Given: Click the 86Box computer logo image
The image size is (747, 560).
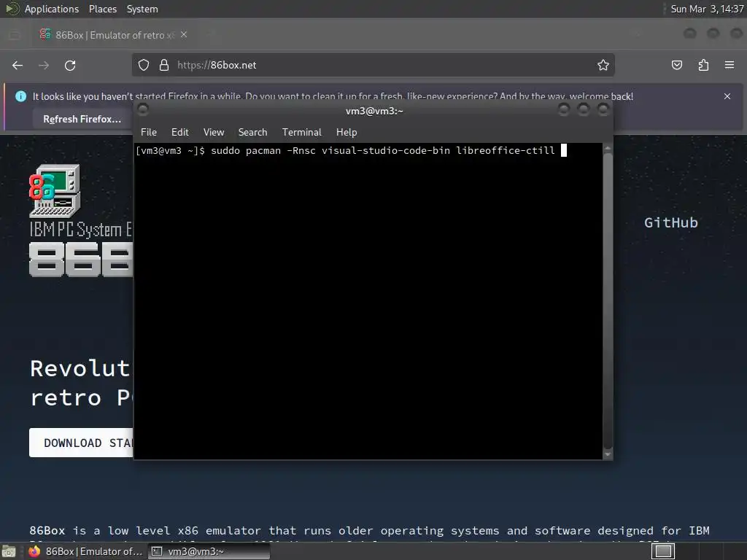Looking at the screenshot, I should (x=54, y=190).
